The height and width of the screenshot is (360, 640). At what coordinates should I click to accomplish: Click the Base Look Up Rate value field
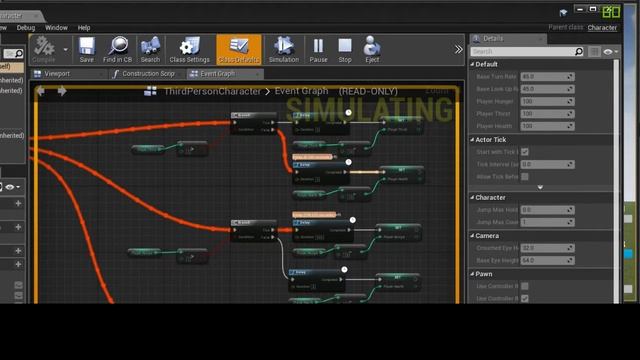pyautogui.click(x=547, y=89)
